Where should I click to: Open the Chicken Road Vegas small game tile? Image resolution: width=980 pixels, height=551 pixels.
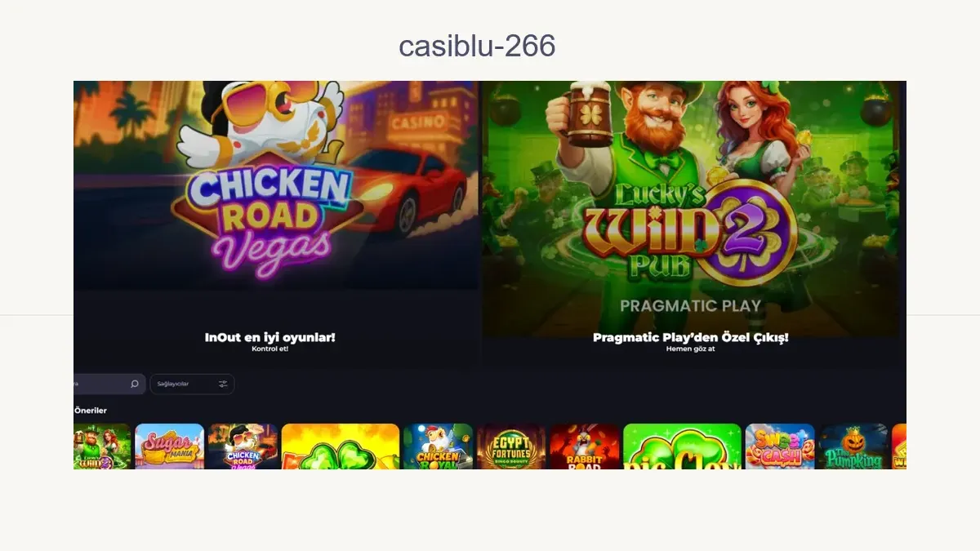(x=243, y=447)
